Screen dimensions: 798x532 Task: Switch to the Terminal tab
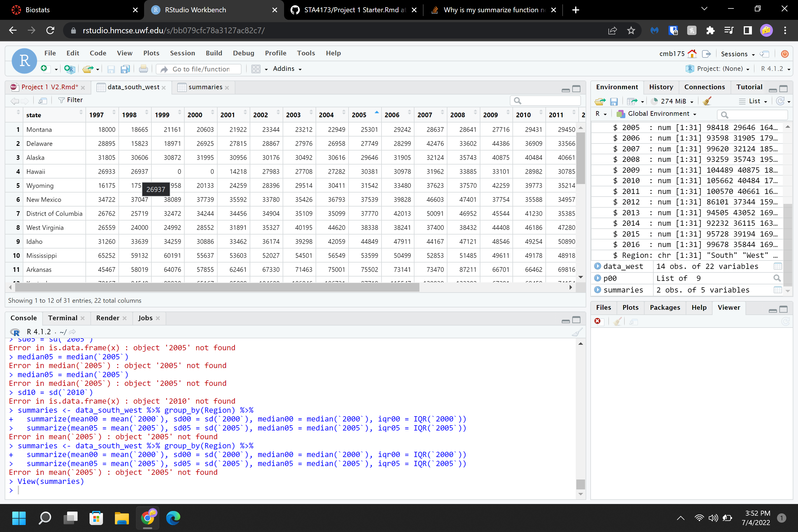coord(63,318)
